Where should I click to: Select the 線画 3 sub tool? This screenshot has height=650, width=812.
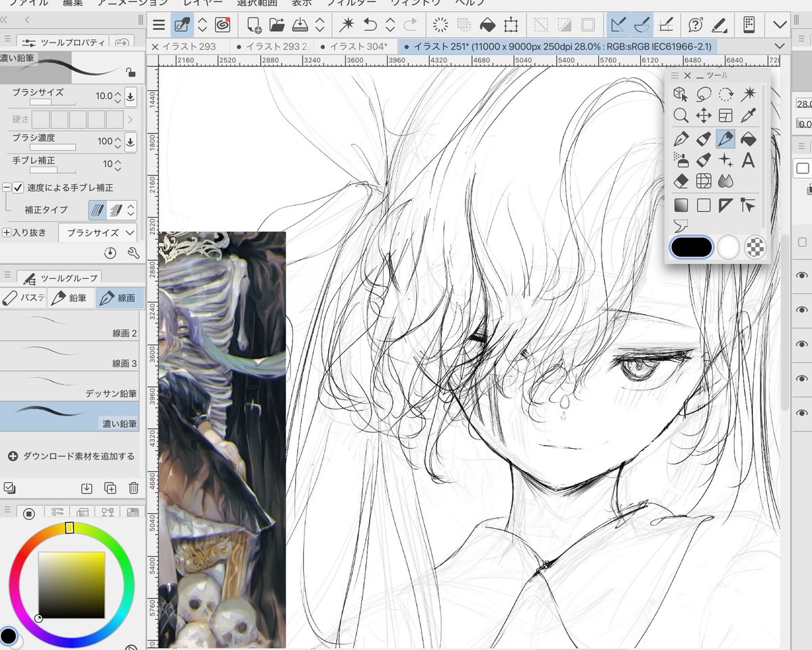[x=70, y=355]
